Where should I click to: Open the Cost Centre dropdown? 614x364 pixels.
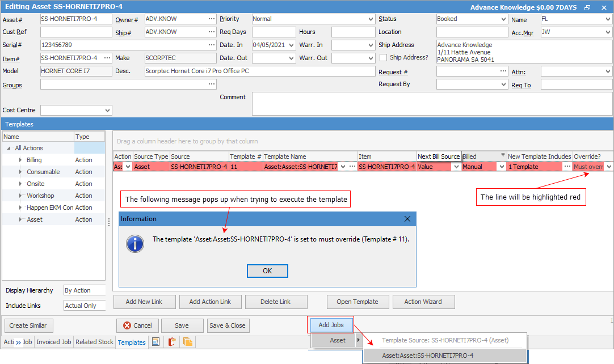coord(107,111)
